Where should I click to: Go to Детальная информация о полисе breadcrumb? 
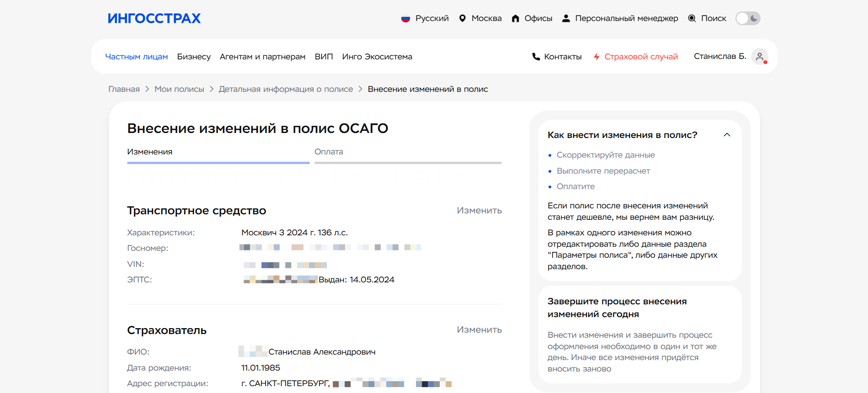286,89
